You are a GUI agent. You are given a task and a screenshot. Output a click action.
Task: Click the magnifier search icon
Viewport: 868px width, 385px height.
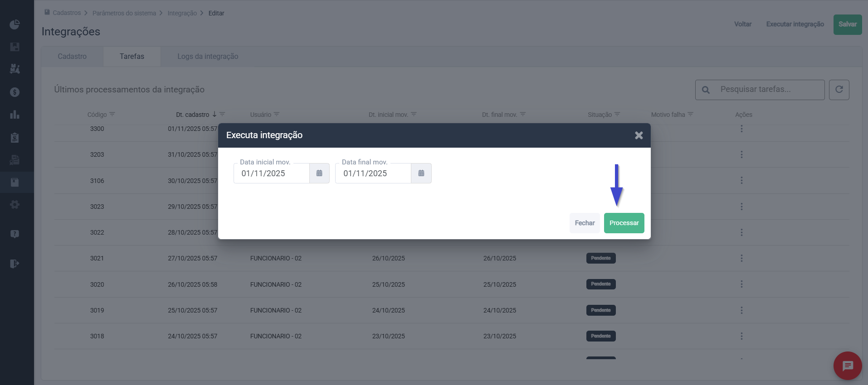point(706,90)
